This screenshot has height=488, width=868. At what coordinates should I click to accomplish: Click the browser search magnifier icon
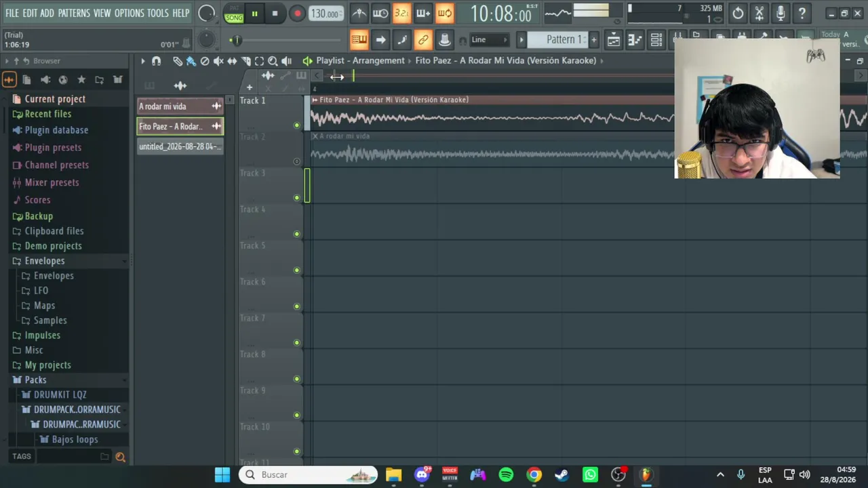click(120, 457)
